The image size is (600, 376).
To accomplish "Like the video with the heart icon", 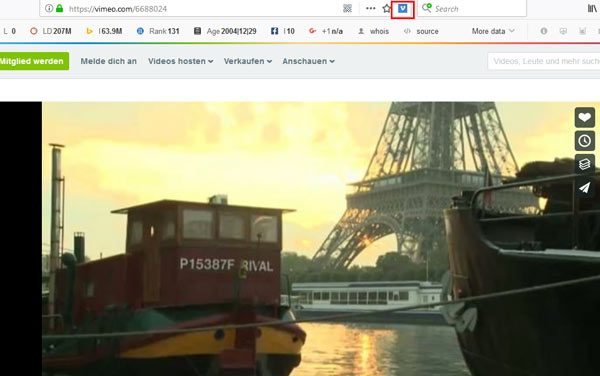I will 584,117.
